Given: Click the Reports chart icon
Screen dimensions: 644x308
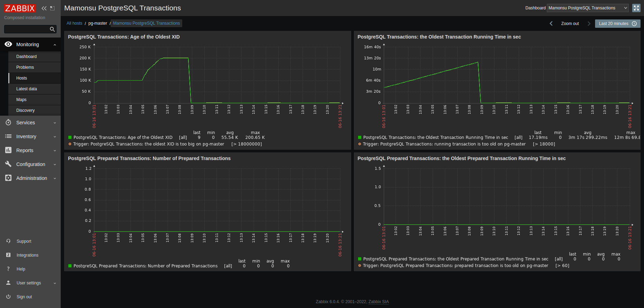Looking at the screenshot, I should click(x=8, y=150).
